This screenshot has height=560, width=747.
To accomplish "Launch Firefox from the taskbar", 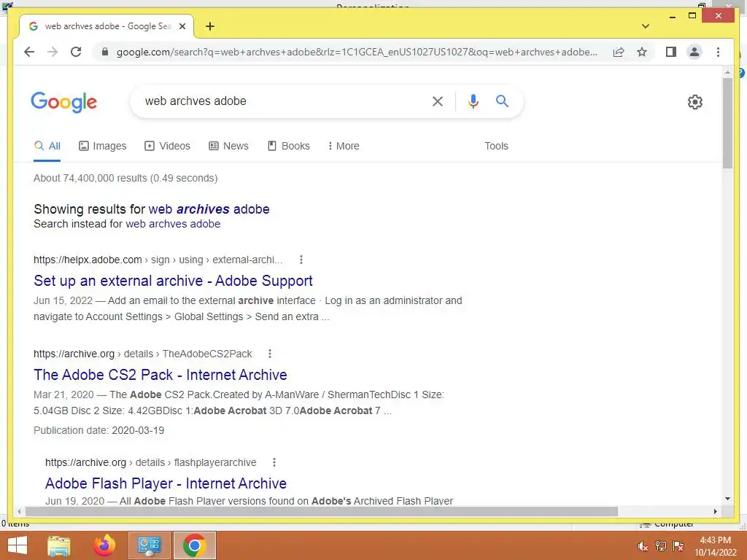I will 104,545.
